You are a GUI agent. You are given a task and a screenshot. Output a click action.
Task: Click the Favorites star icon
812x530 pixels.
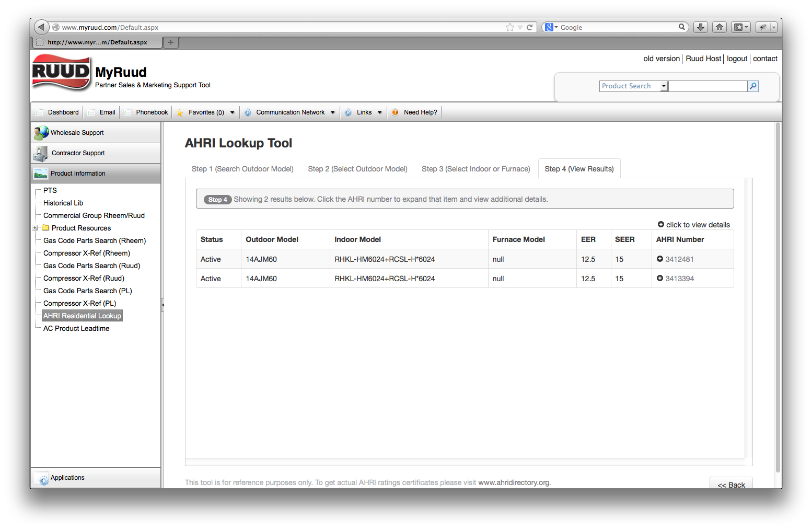click(x=180, y=112)
